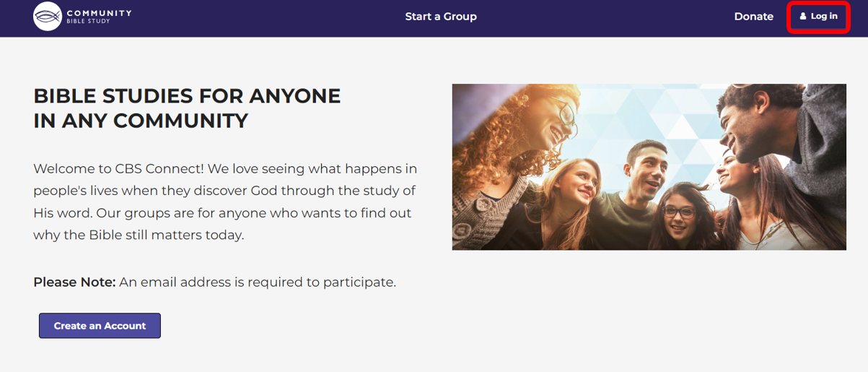This screenshot has height=372, width=868.
Task: Click the Community Bible Study logo text
Action: click(x=99, y=16)
